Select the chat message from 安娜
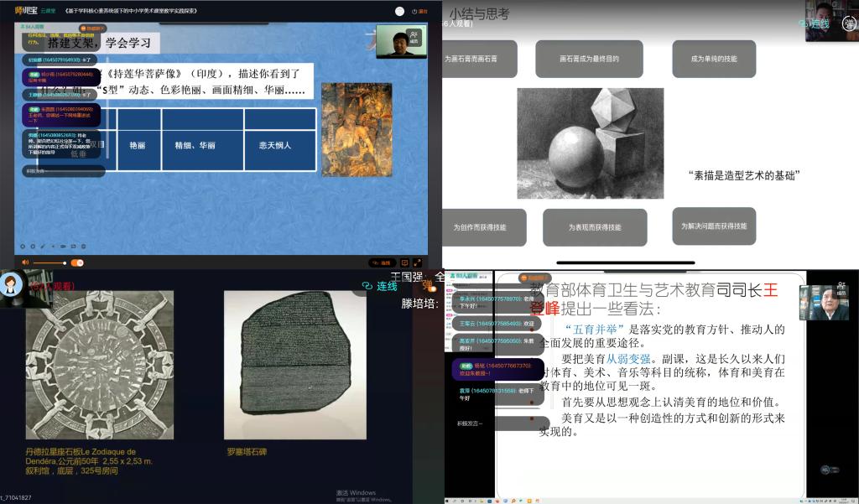The image size is (859, 504). pos(60,144)
